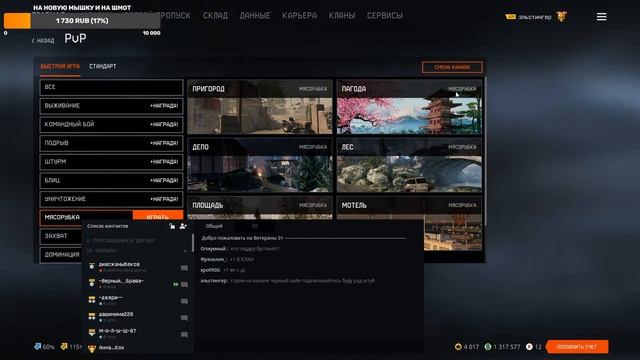Open the hamburger main menu icon
Viewport: 640px width, 360px height.
[x=601, y=17]
